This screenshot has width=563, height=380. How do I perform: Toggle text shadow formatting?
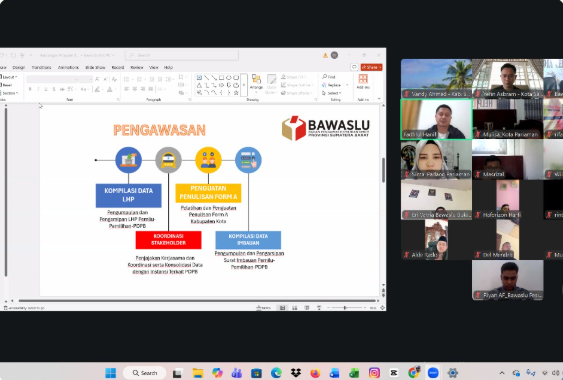pos(54,89)
